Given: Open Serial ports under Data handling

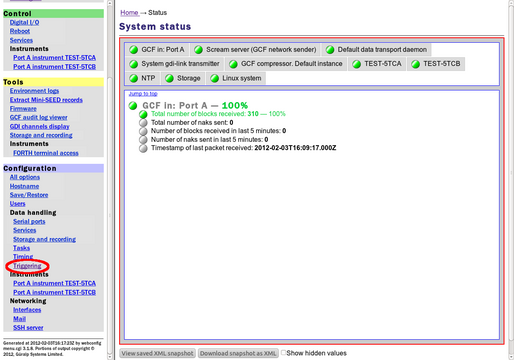Looking at the screenshot, I should [x=29, y=221].
